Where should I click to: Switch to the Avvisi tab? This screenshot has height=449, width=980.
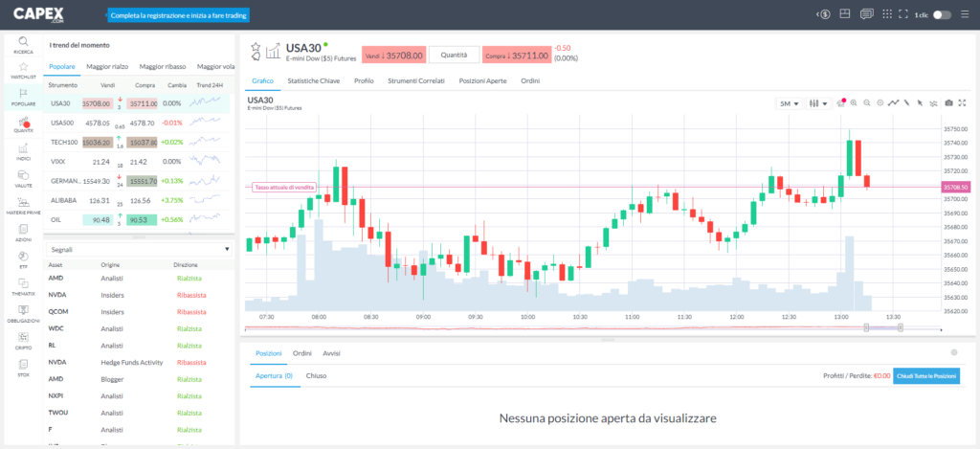331,353
